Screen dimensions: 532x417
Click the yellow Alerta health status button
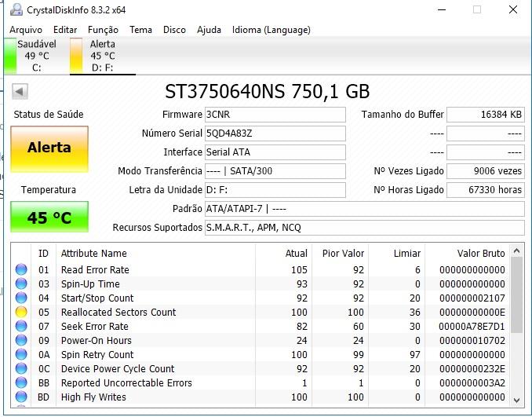pos(49,149)
